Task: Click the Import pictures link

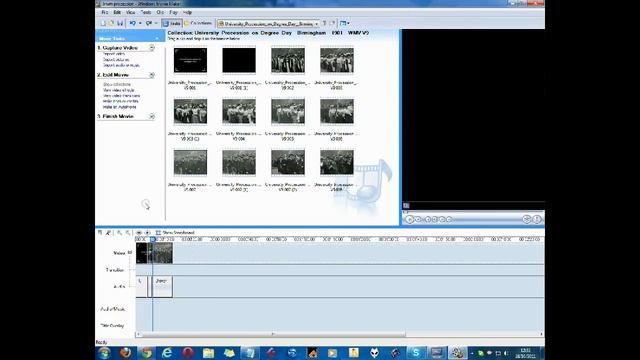Action: 116,60
